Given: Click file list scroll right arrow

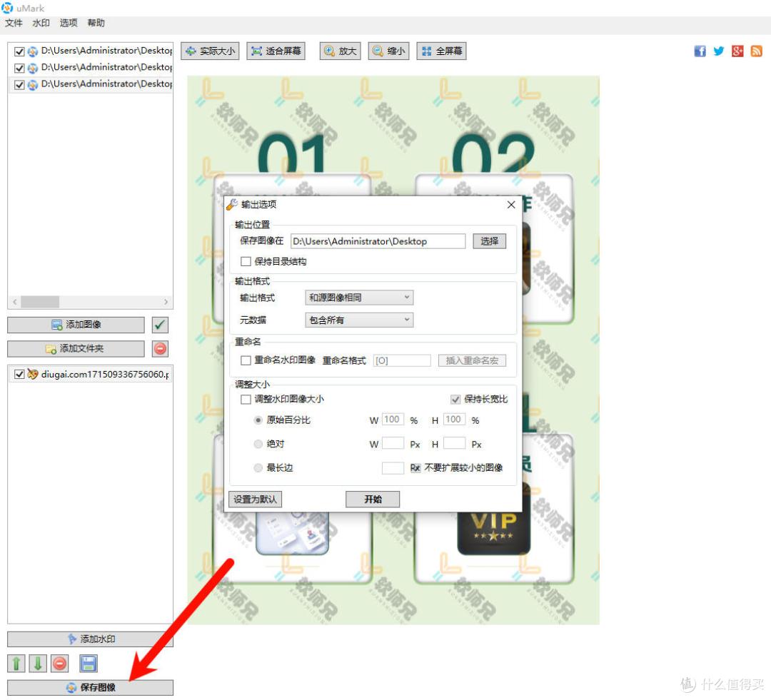Looking at the screenshot, I should tap(166, 302).
